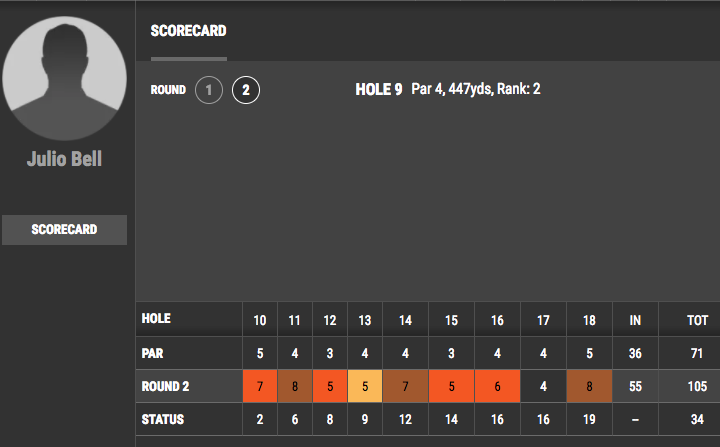Select hole 11 score of 8

click(x=295, y=386)
